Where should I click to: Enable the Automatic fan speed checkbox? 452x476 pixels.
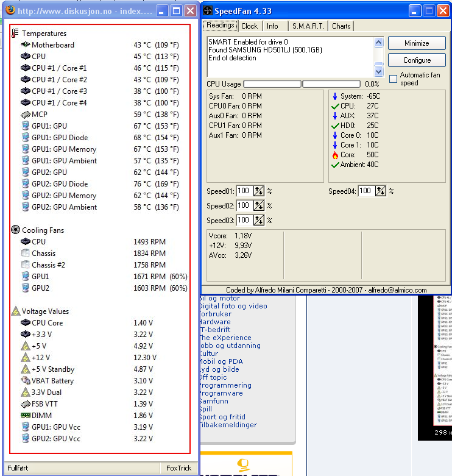393,79
